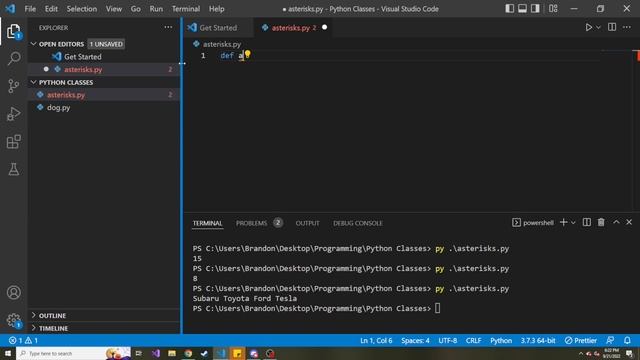
Task: Open the terminal launch profile dropdown
Action: pos(573,223)
